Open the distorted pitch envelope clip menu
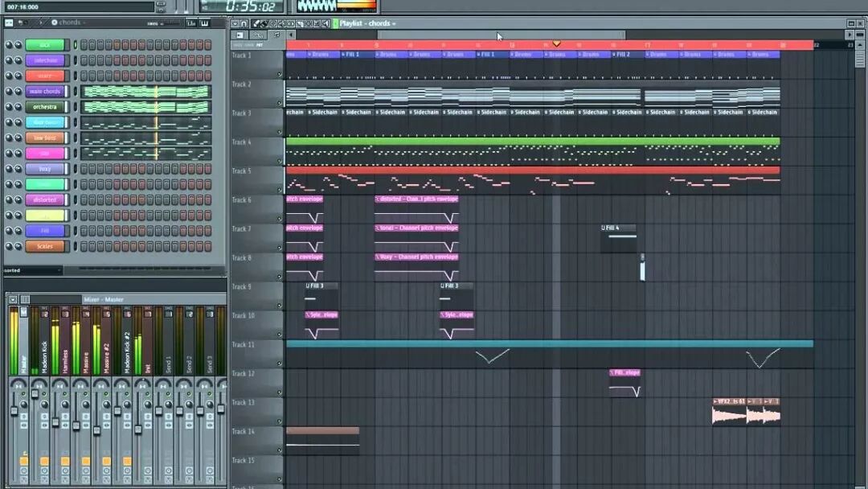The width and height of the screenshot is (868, 489). pos(378,199)
